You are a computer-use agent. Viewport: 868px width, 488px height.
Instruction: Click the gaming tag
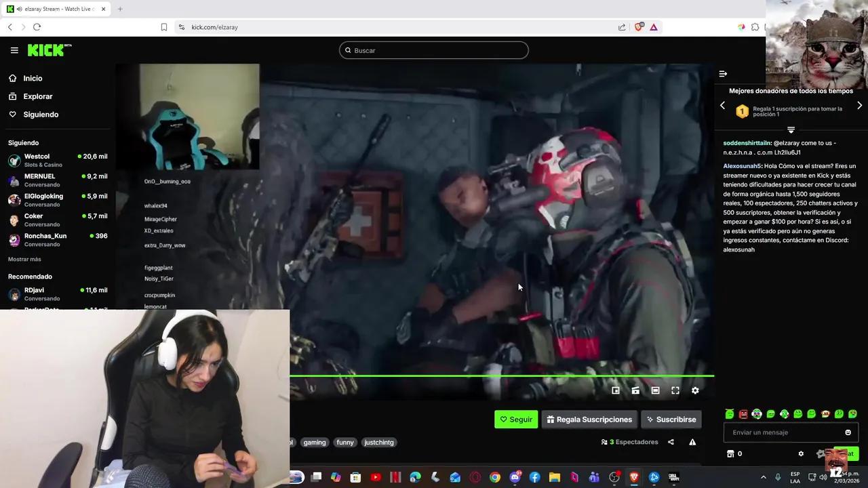click(315, 442)
